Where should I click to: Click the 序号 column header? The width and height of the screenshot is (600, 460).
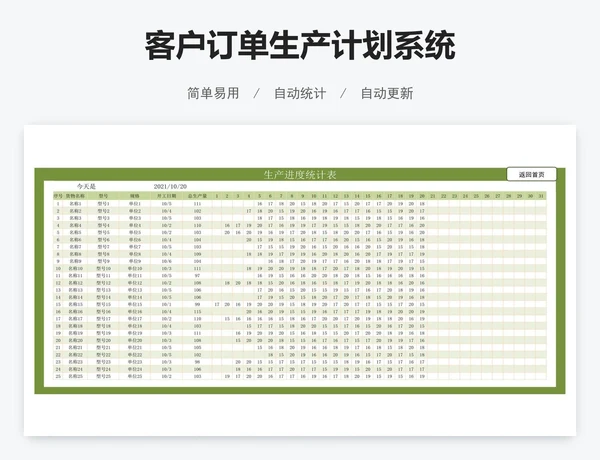[x=58, y=196]
